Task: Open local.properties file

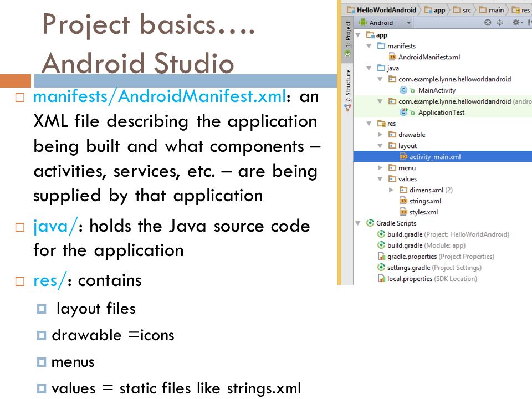Action: click(x=432, y=279)
